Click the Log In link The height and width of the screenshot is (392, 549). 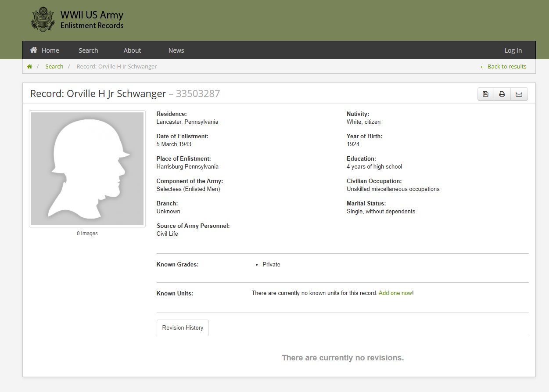click(513, 50)
